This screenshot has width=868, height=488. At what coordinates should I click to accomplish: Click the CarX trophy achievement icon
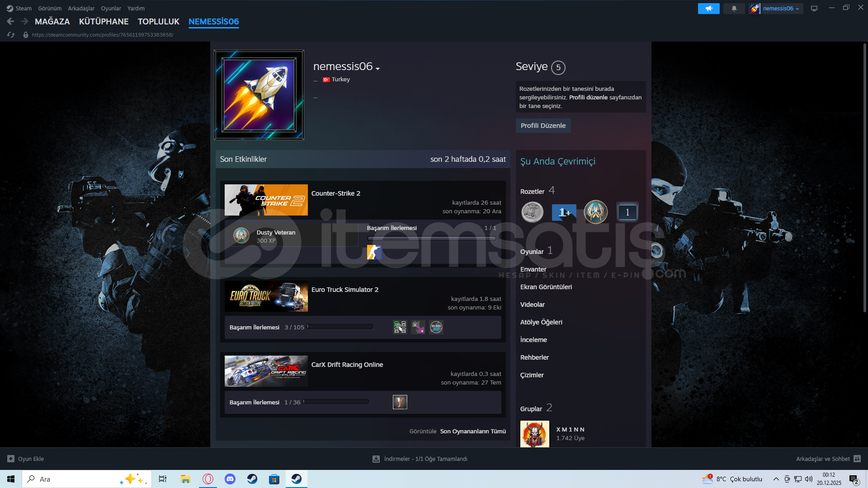tap(400, 402)
